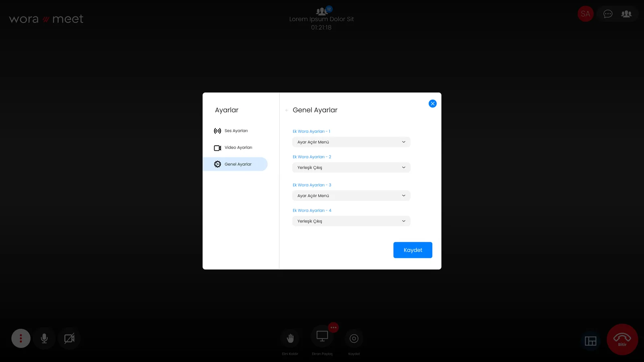Image resolution: width=644 pixels, height=362 pixels.
Task: Click the Ekran Paylaş screen share icon
Action: point(322,336)
